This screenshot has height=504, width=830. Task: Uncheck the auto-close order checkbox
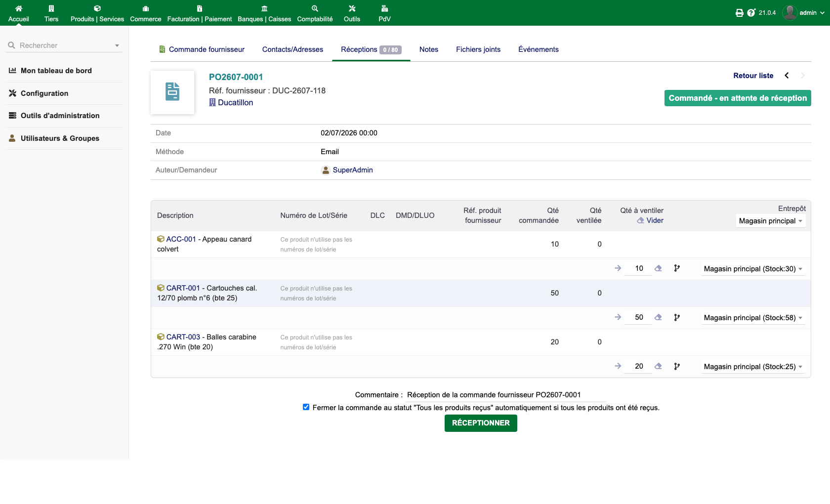(x=306, y=407)
